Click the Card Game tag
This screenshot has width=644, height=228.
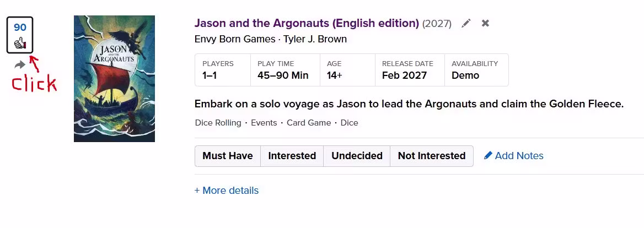coord(309,123)
